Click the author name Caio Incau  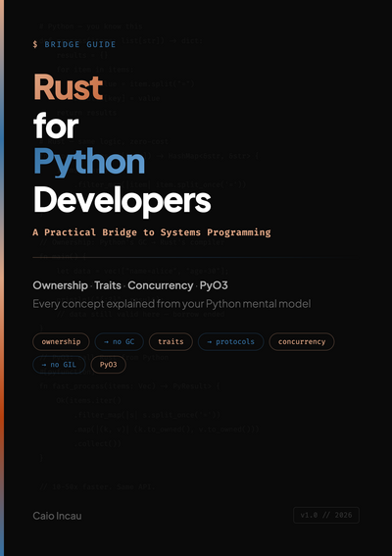point(57,516)
